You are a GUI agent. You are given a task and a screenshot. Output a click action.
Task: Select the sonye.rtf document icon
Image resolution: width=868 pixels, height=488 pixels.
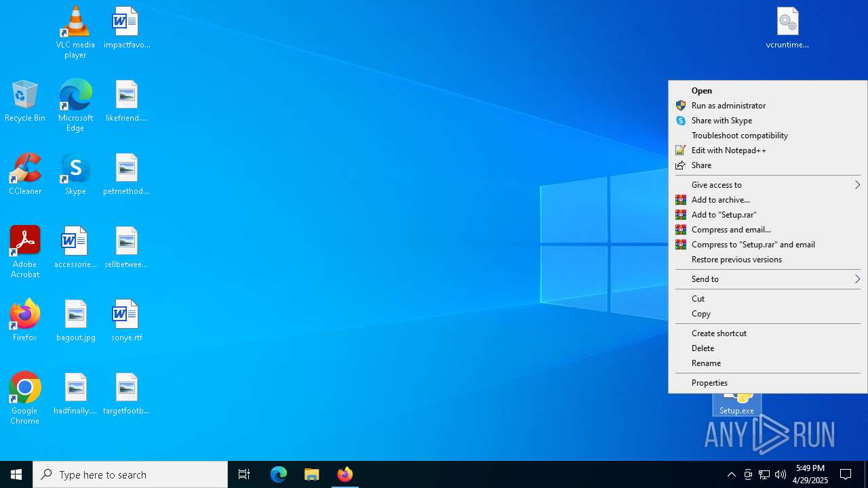point(127,321)
